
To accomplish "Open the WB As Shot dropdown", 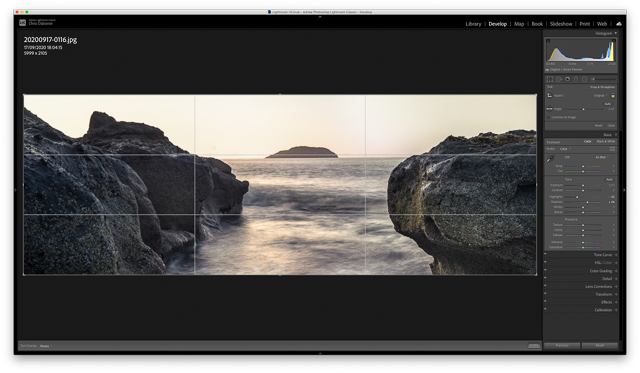I will coord(602,157).
